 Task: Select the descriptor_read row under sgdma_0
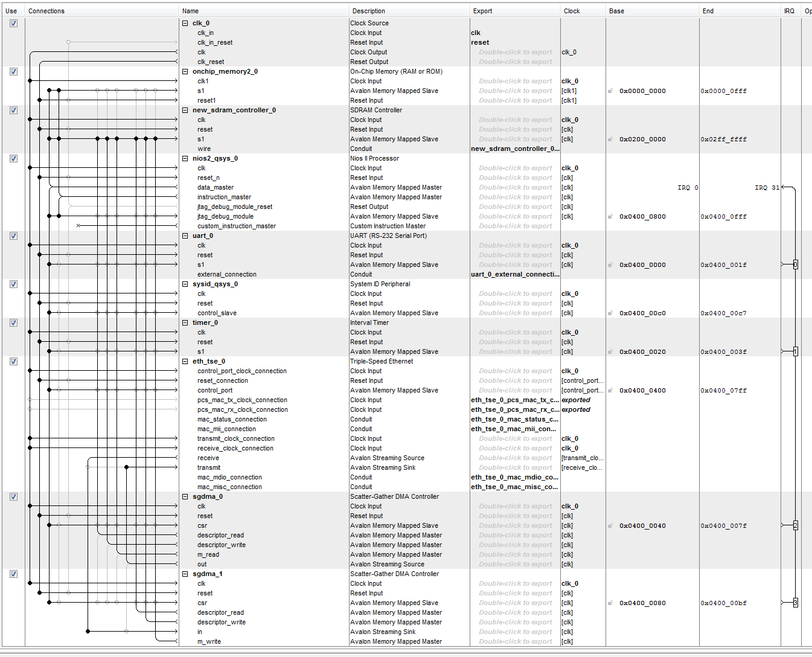pyautogui.click(x=220, y=535)
